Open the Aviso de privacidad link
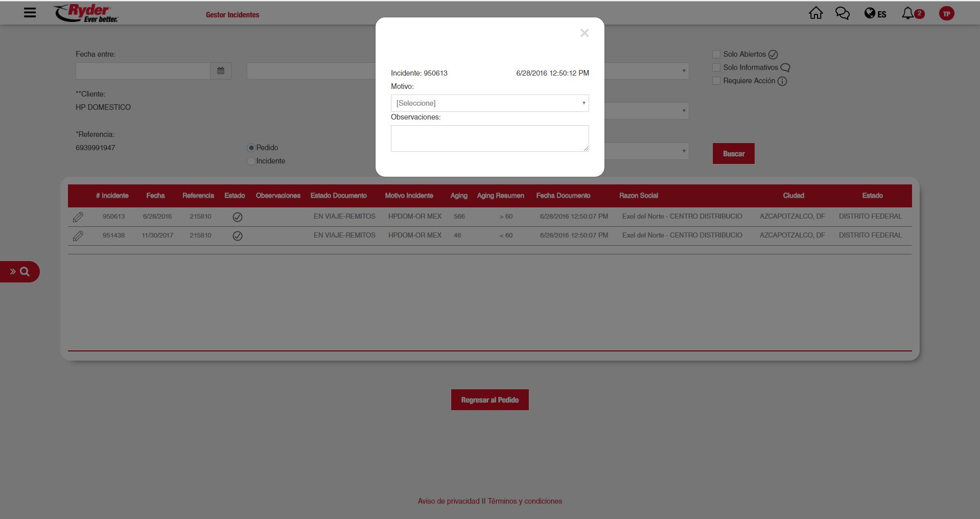Screen dimensions: 980x519 [x=448, y=501]
